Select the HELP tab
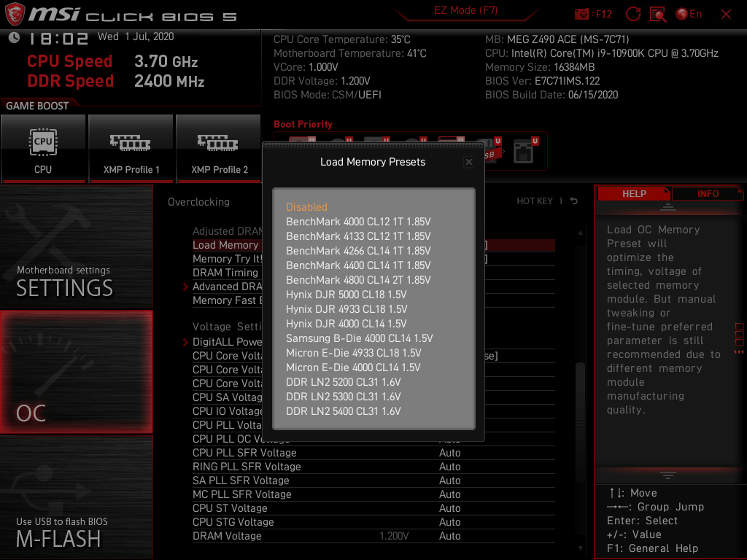747x560 pixels. (x=633, y=193)
